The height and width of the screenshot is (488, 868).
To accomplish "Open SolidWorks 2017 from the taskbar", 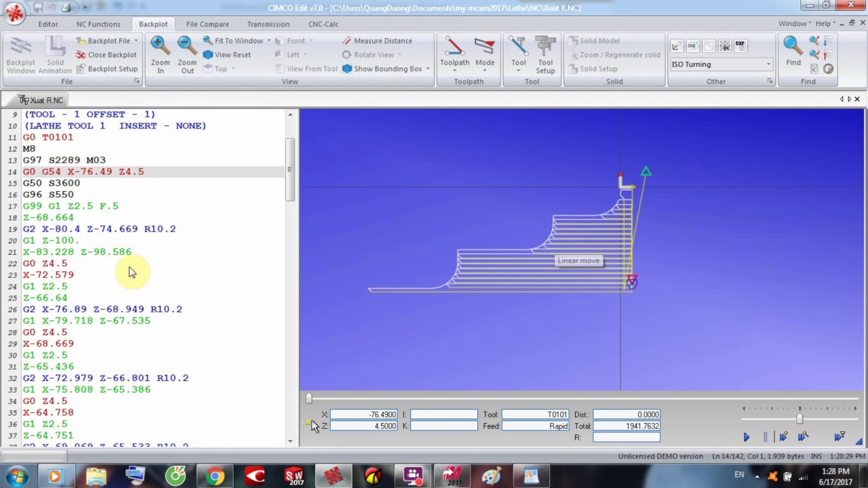I will coord(294,476).
